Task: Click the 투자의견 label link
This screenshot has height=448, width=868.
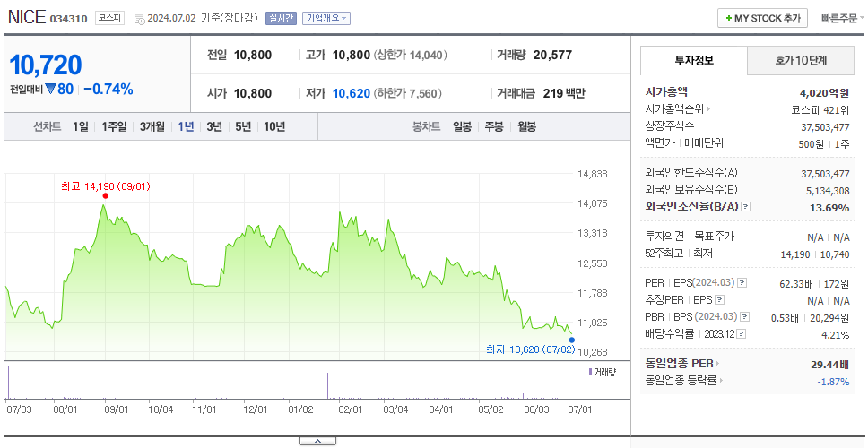Action: pyautogui.click(x=664, y=237)
